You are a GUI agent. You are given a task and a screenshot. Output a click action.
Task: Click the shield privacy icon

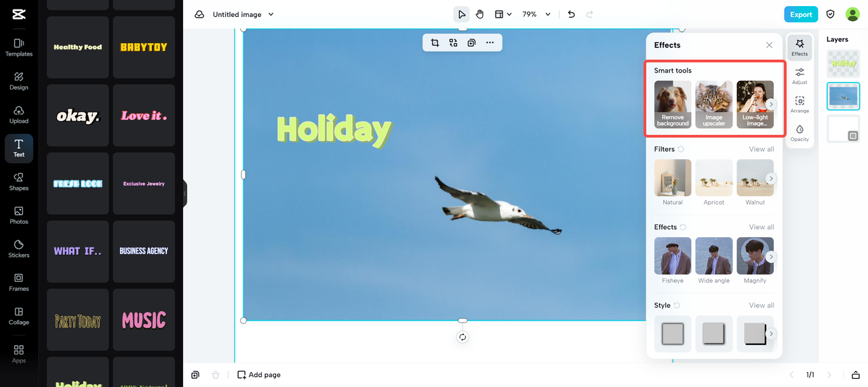pos(831,14)
